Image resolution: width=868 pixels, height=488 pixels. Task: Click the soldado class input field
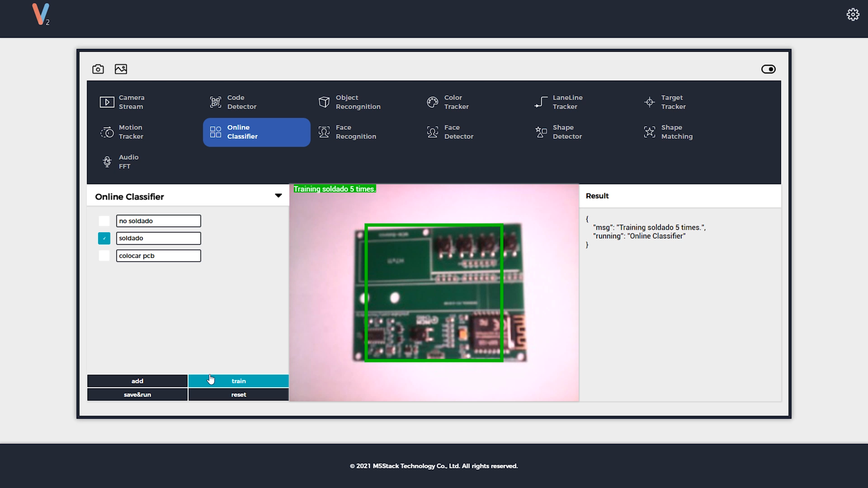coord(158,238)
